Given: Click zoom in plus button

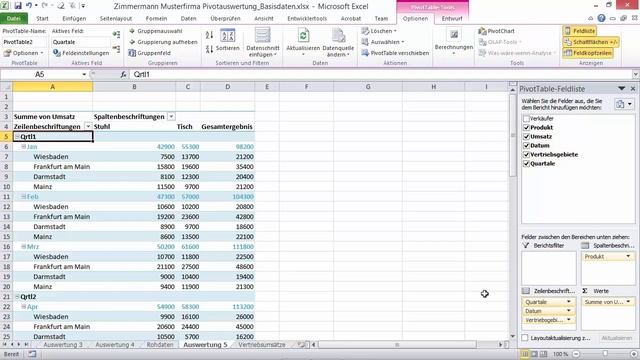Looking at the screenshot, I should click(633, 354).
